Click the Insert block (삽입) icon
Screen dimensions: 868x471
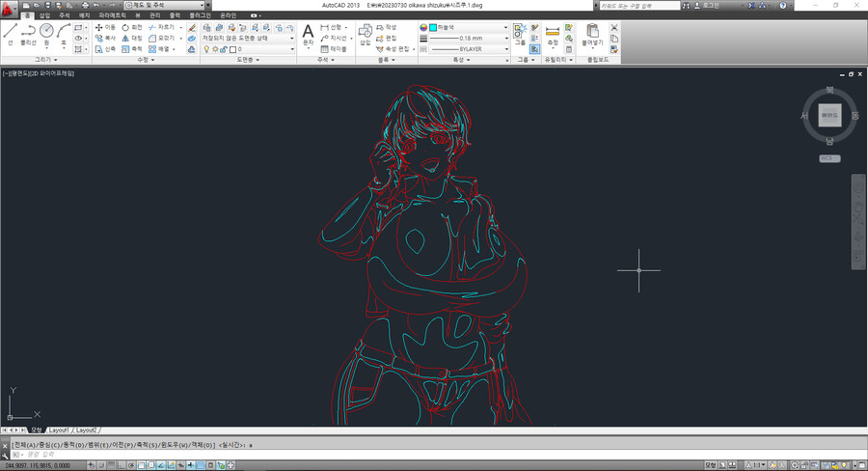coord(365,34)
